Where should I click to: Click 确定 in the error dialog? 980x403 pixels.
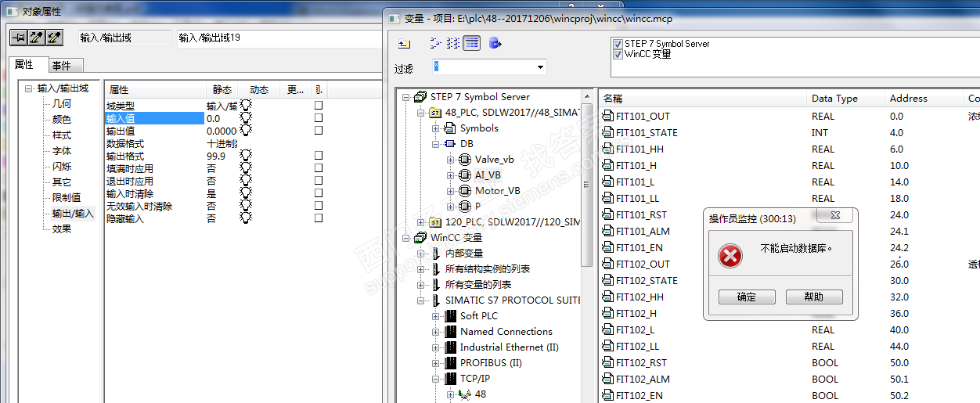tap(747, 297)
